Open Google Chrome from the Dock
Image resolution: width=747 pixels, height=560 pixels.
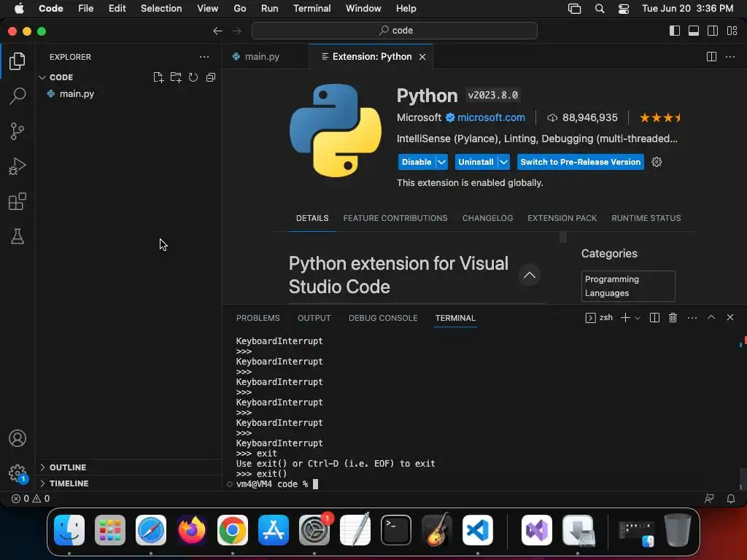click(x=233, y=530)
